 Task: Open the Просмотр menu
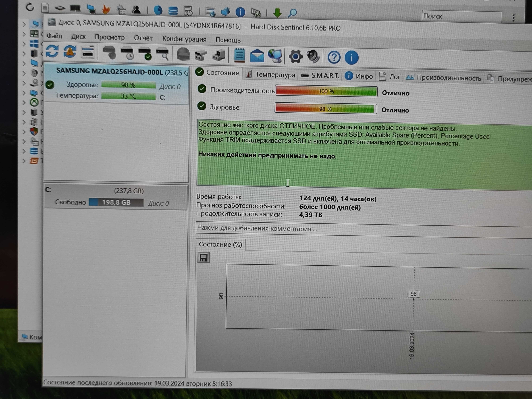click(110, 37)
